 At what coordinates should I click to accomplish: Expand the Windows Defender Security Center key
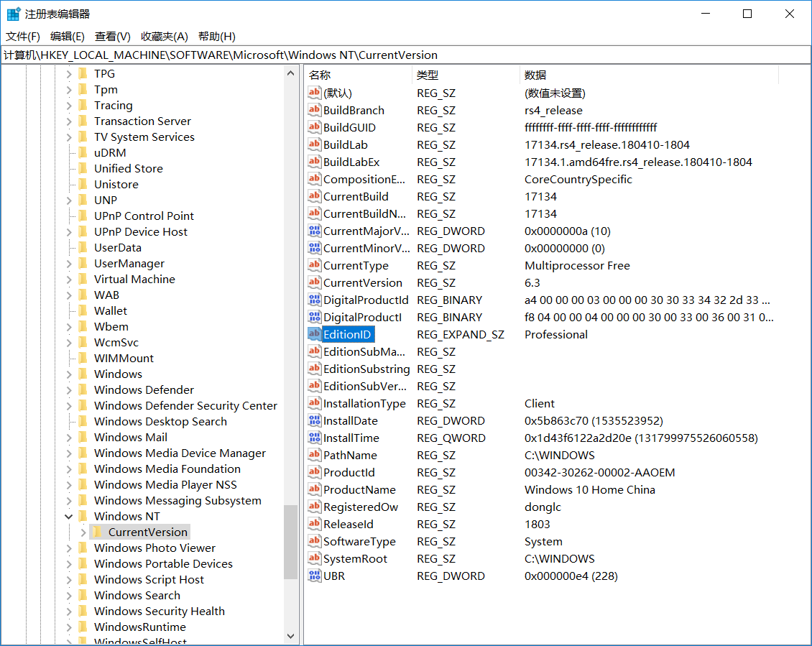coord(69,405)
